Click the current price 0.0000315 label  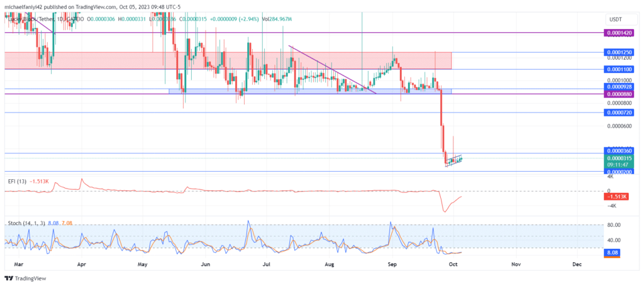point(619,158)
